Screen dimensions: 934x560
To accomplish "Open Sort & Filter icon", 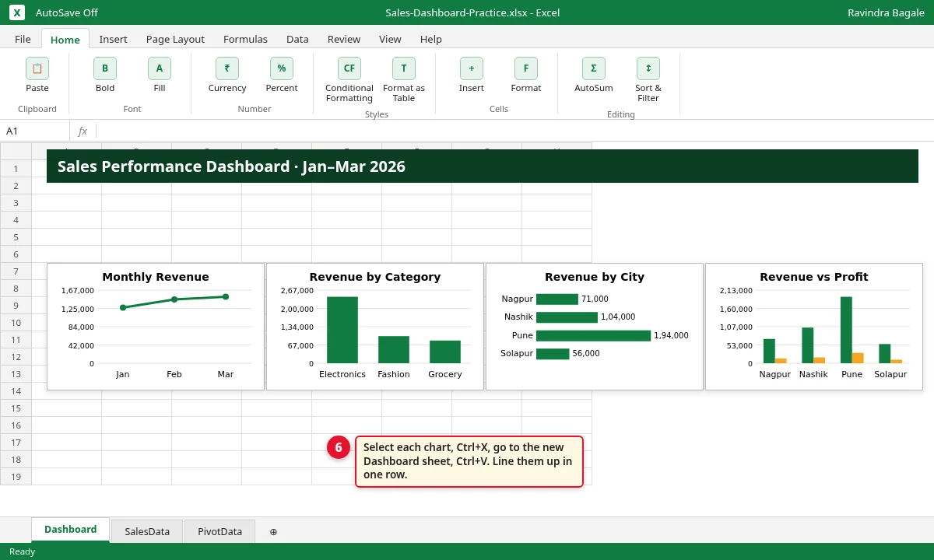I will coord(648,68).
